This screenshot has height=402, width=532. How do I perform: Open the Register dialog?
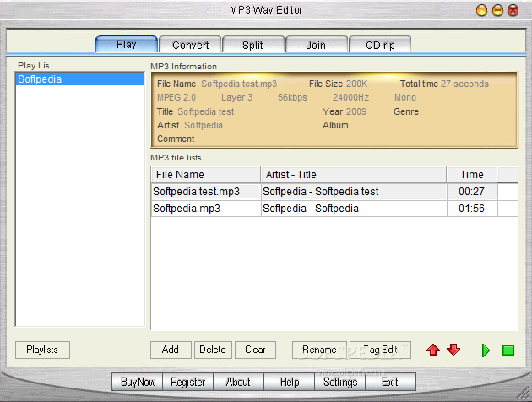click(188, 382)
